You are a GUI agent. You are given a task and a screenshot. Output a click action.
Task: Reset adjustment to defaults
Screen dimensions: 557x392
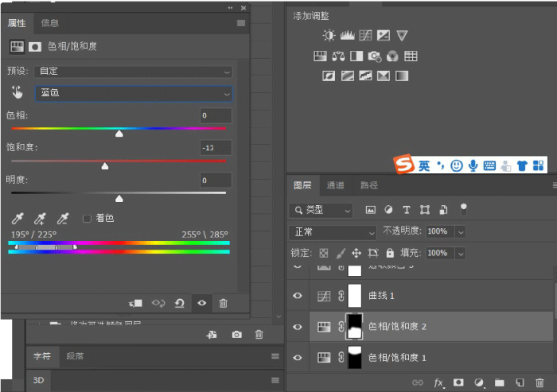click(180, 303)
